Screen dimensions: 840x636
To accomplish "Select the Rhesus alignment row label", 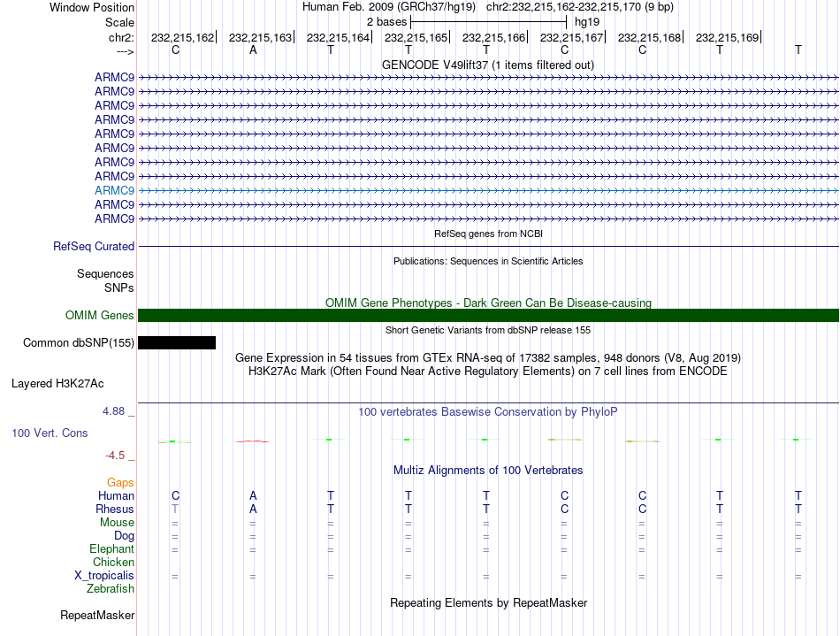I will coord(115,509).
